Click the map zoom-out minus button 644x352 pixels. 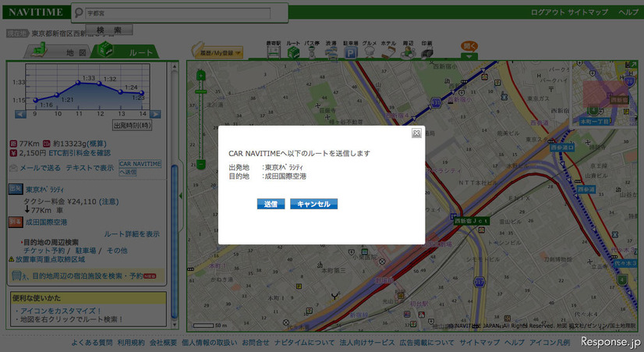click(x=201, y=165)
